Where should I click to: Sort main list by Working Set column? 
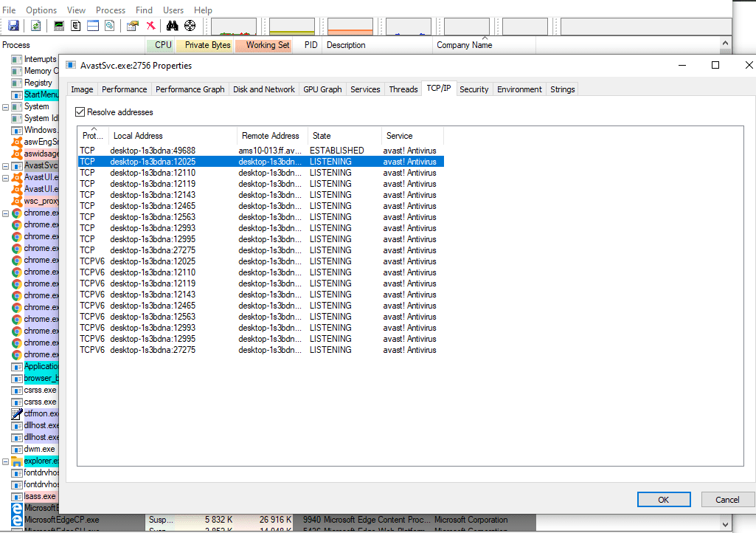[264, 45]
